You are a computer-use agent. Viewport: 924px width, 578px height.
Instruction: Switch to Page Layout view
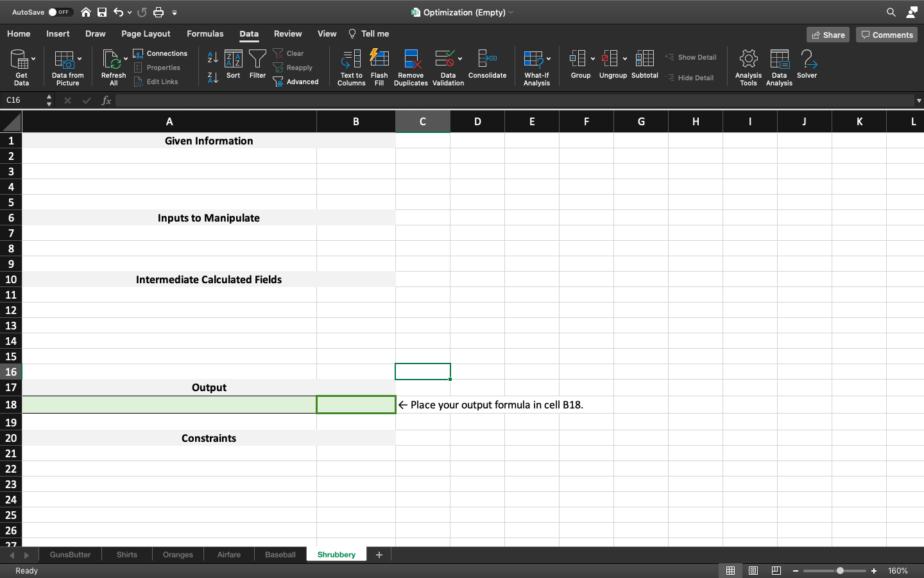coord(753,571)
